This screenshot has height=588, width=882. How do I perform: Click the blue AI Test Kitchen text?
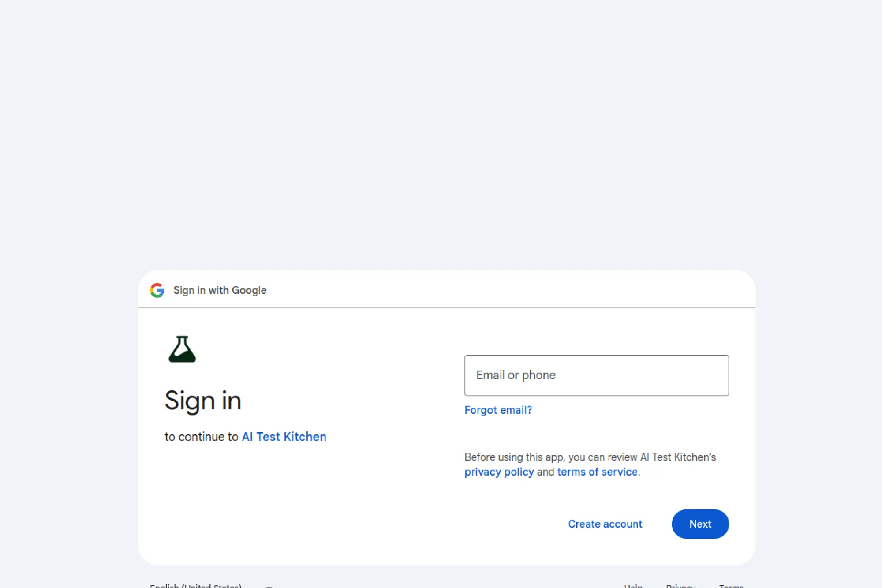(x=284, y=436)
